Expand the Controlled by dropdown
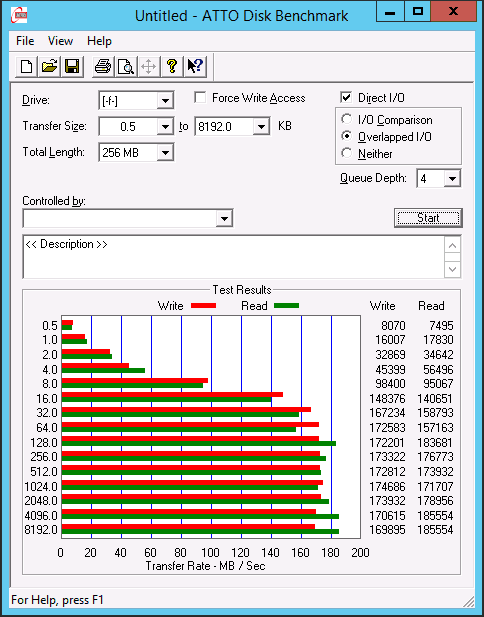Screen dimensions: 484x617 pyautogui.click(x=224, y=218)
